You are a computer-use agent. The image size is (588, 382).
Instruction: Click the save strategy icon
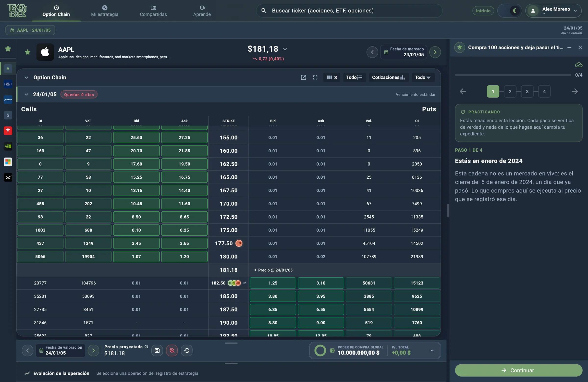pos(157,350)
